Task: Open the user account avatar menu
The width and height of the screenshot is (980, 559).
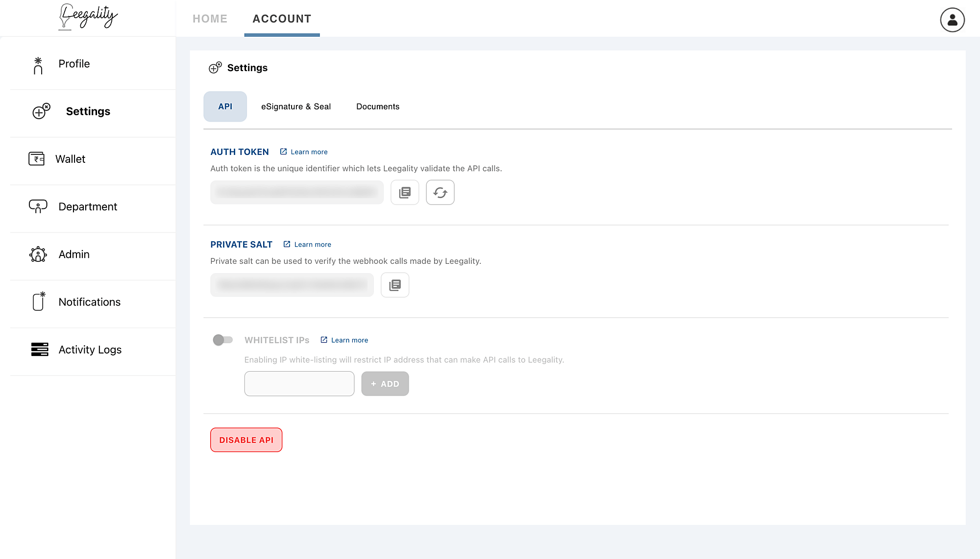Action: pos(952,20)
